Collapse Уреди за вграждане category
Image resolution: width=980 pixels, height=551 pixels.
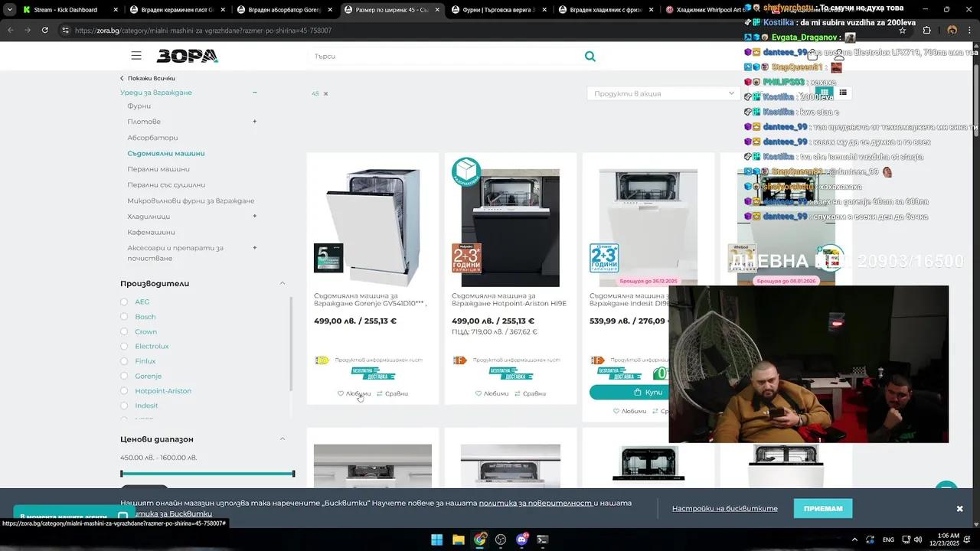coord(255,93)
